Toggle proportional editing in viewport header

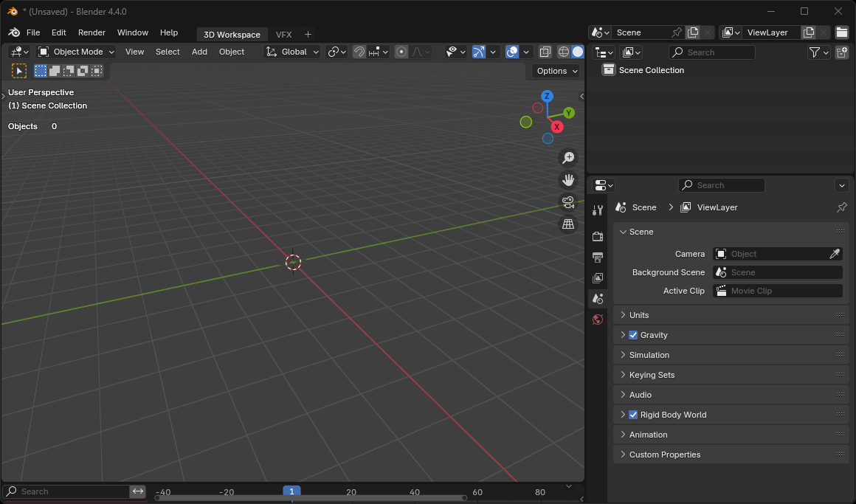tap(401, 52)
